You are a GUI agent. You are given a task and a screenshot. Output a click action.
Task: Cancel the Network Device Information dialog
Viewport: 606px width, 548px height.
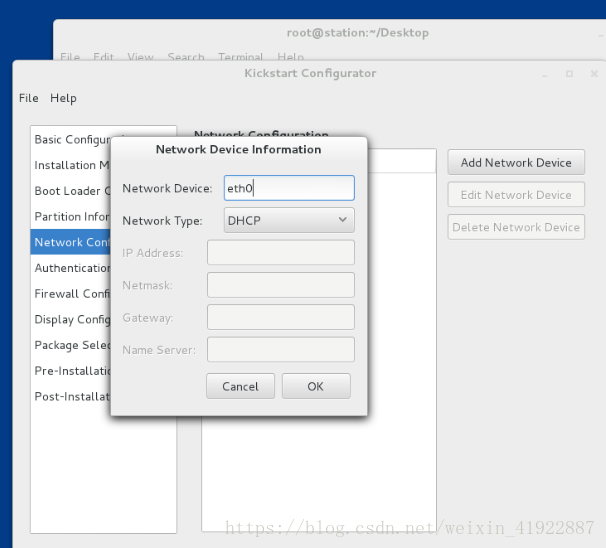point(240,386)
